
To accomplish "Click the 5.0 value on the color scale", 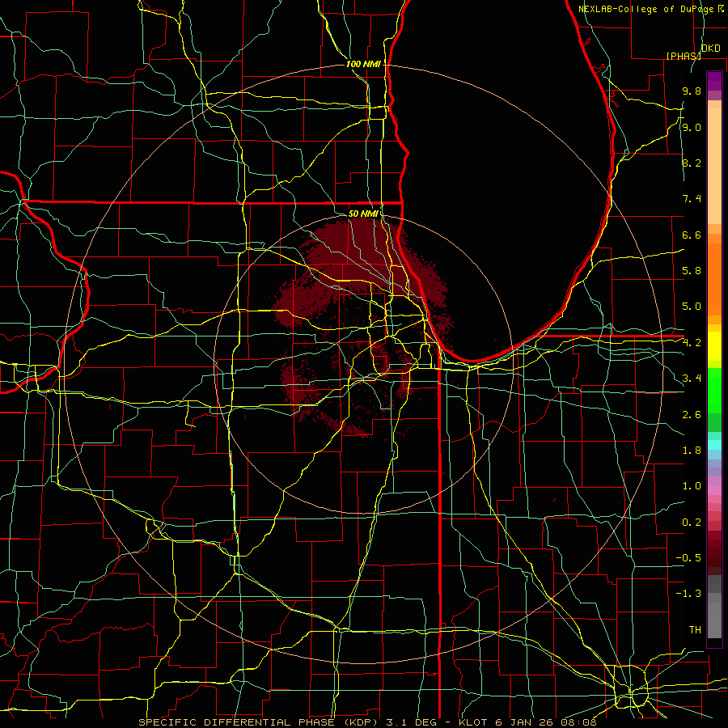I will 692,307.
